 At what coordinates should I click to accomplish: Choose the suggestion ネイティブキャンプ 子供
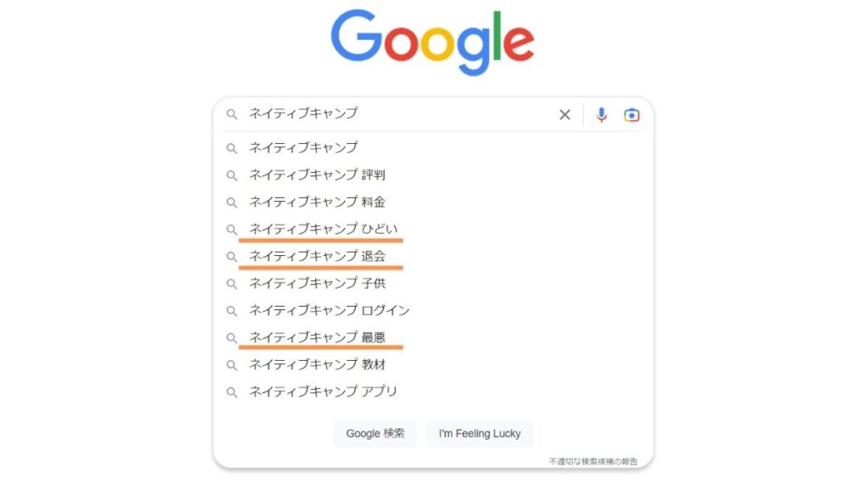click(317, 283)
